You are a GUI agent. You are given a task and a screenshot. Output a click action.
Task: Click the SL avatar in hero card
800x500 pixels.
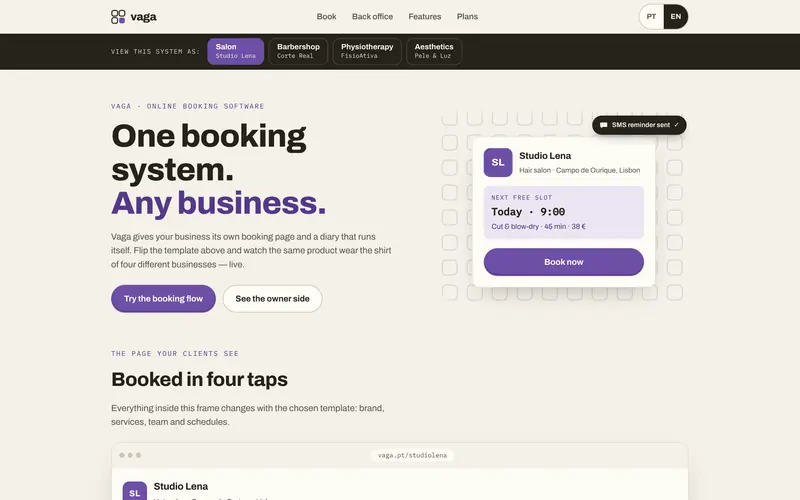(498, 163)
